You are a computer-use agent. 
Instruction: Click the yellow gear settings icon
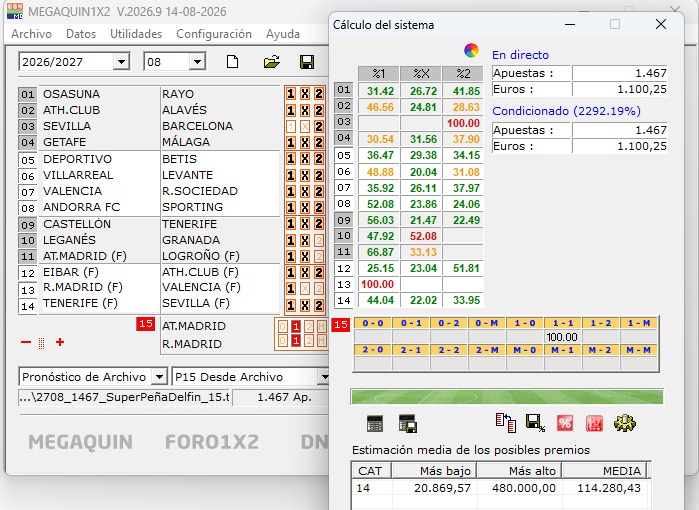click(625, 423)
